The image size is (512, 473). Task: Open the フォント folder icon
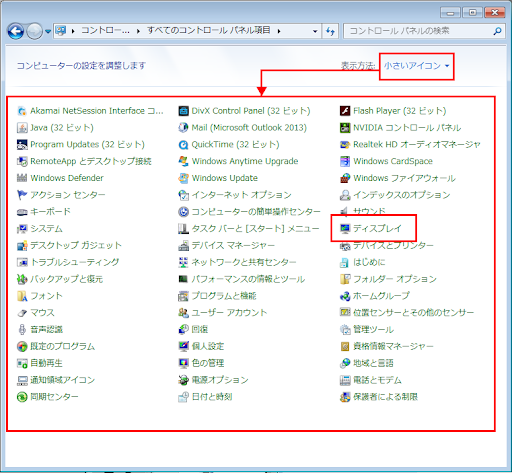coord(22,296)
